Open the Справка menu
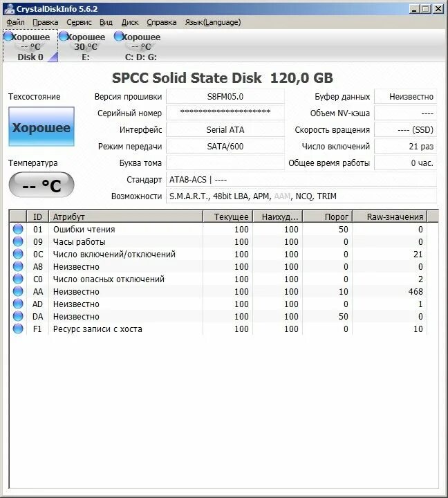Viewport: 448px width, 498px height. [x=162, y=22]
